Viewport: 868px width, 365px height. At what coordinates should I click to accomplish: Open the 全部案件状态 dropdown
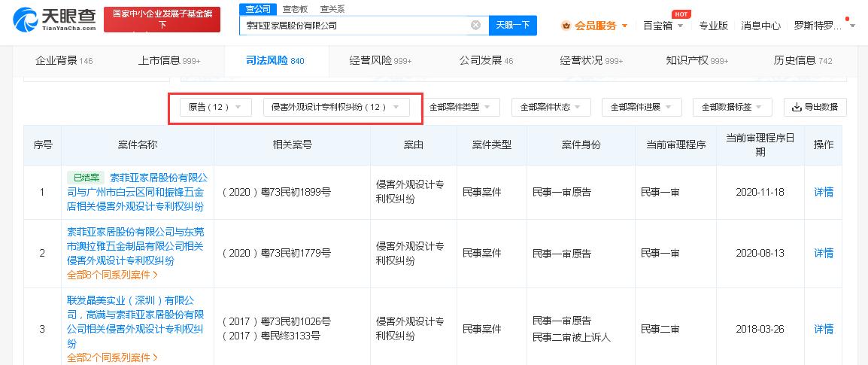pyautogui.click(x=551, y=107)
